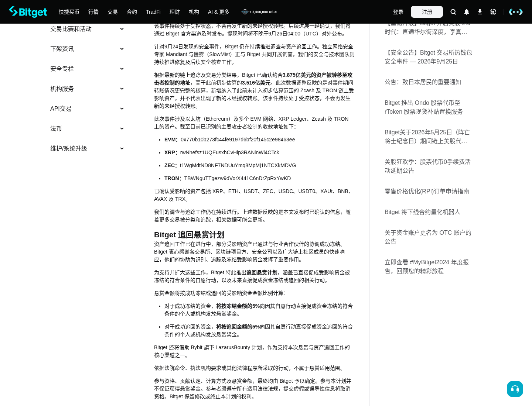
Task: Expand 交易比赛和活动 sidebar section
Action: pyautogui.click(x=87, y=29)
